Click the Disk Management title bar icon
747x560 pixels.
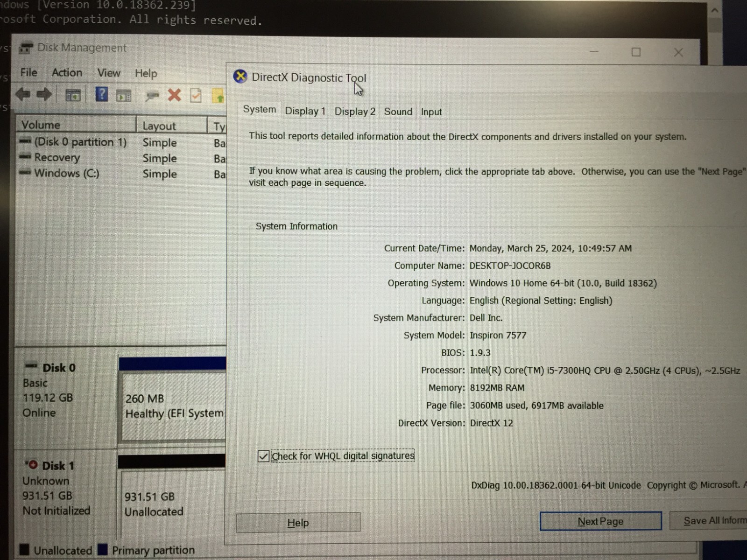click(x=26, y=48)
